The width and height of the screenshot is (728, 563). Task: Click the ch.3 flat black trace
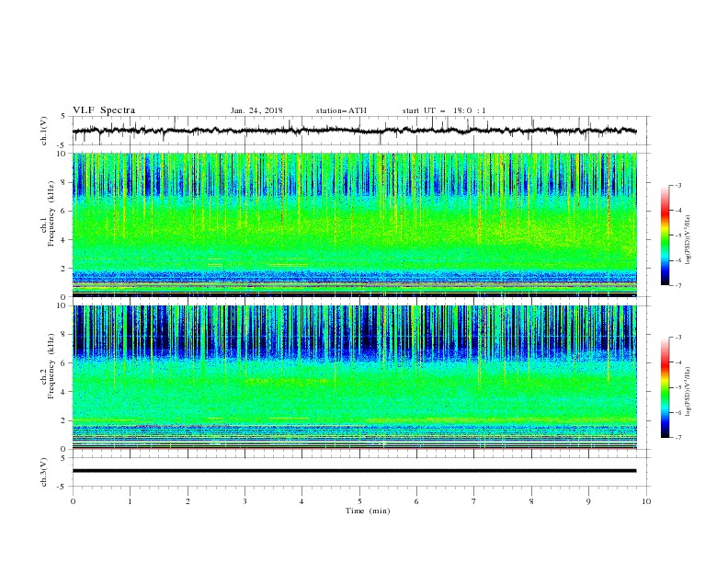pyautogui.click(x=354, y=471)
